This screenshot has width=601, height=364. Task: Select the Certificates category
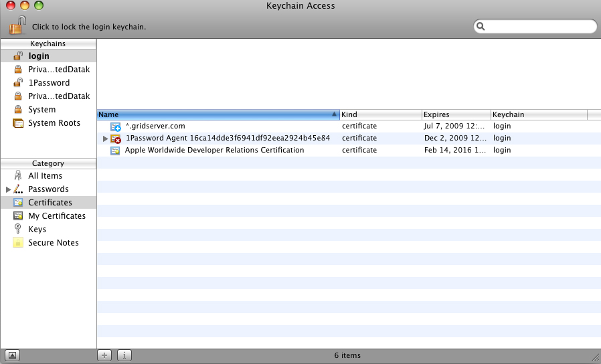point(50,203)
